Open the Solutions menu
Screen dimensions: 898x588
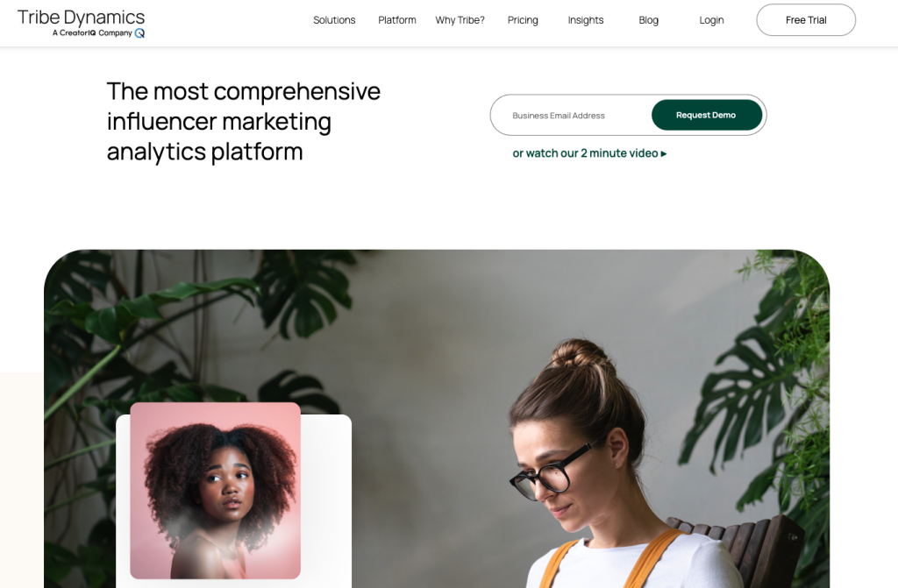334,20
